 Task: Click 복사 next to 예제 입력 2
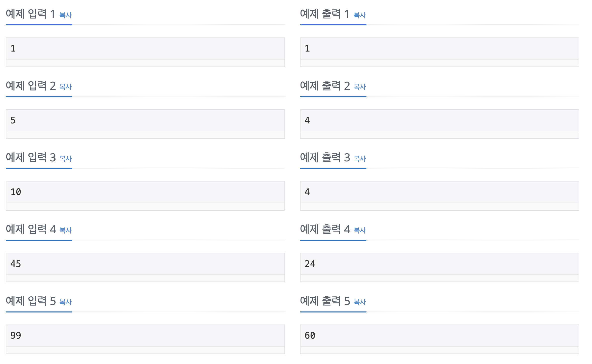66,87
